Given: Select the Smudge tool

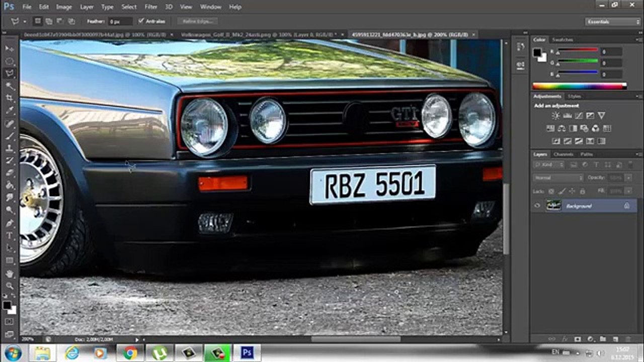Looking at the screenshot, I should click(x=10, y=199).
